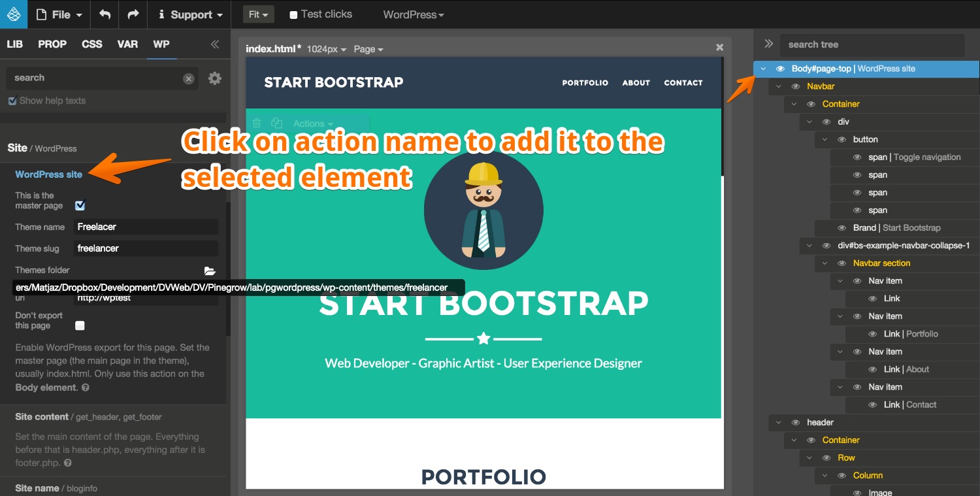
Task: Open the WP panel settings gear
Action: pyautogui.click(x=215, y=78)
